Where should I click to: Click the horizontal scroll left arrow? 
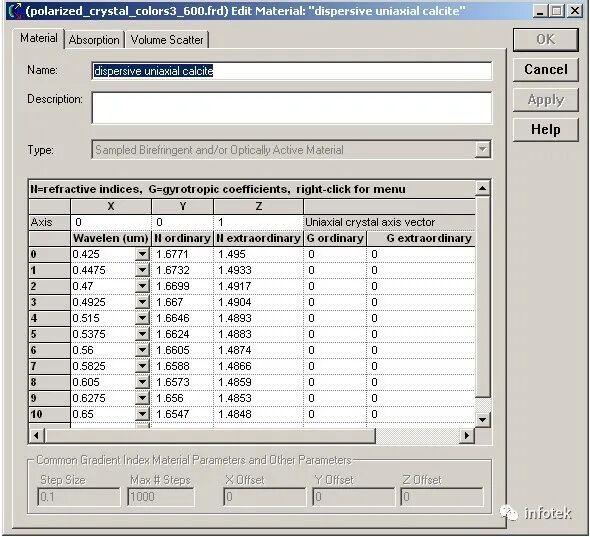[36, 435]
